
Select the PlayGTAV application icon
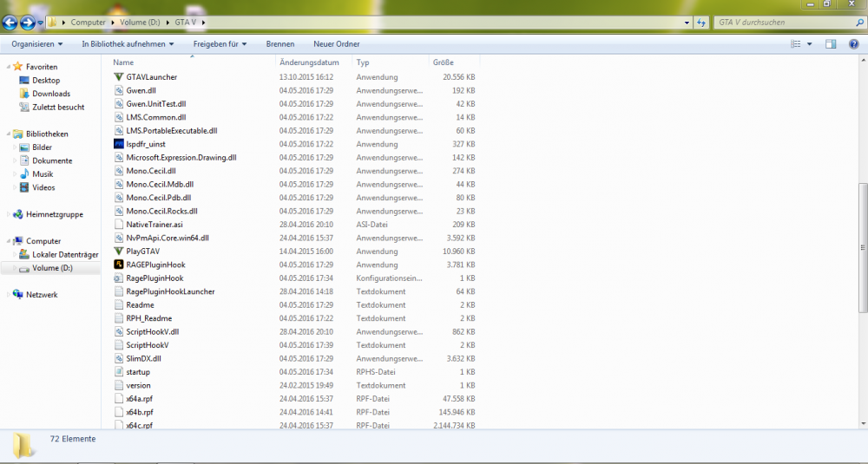tap(118, 251)
